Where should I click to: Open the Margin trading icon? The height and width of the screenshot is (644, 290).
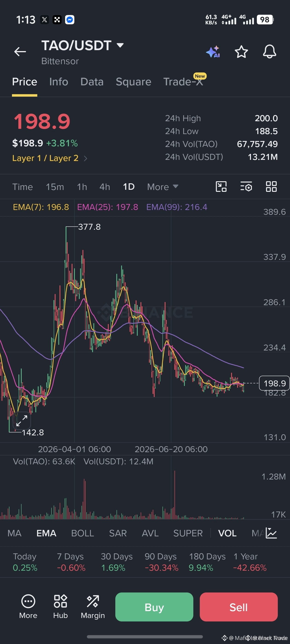pyautogui.click(x=93, y=607)
